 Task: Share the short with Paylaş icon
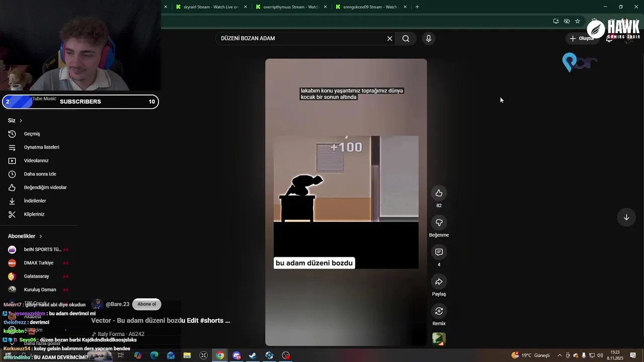(439, 282)
